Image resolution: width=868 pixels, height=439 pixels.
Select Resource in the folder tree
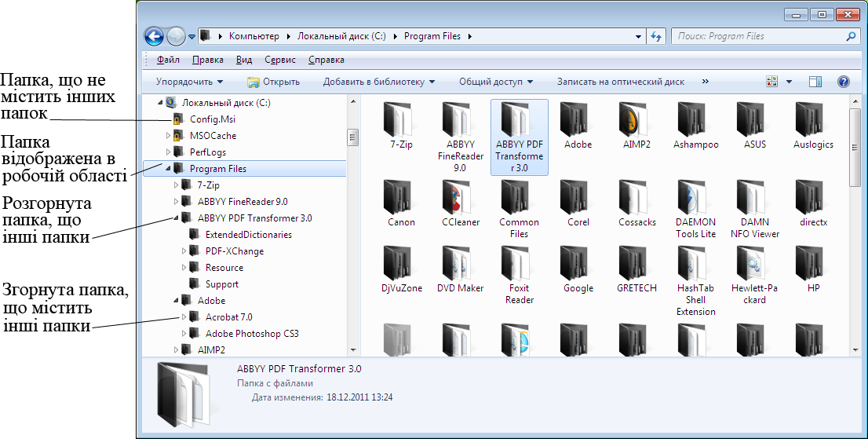tap(224, 268)
